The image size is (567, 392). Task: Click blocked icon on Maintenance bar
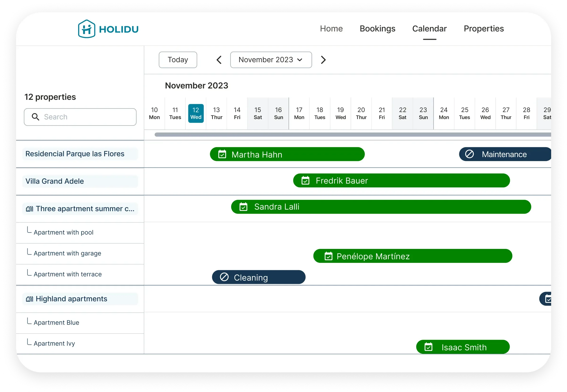tap(469, 154)
